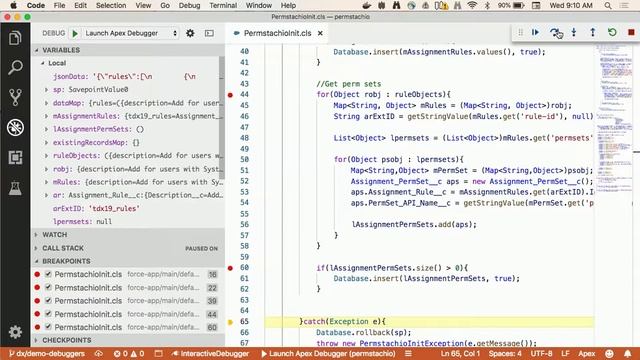Image resolution: width=640 pixels, height=360 pixels.
Task: Open macOS Spotlight search icon
Action: click(608, 5)
